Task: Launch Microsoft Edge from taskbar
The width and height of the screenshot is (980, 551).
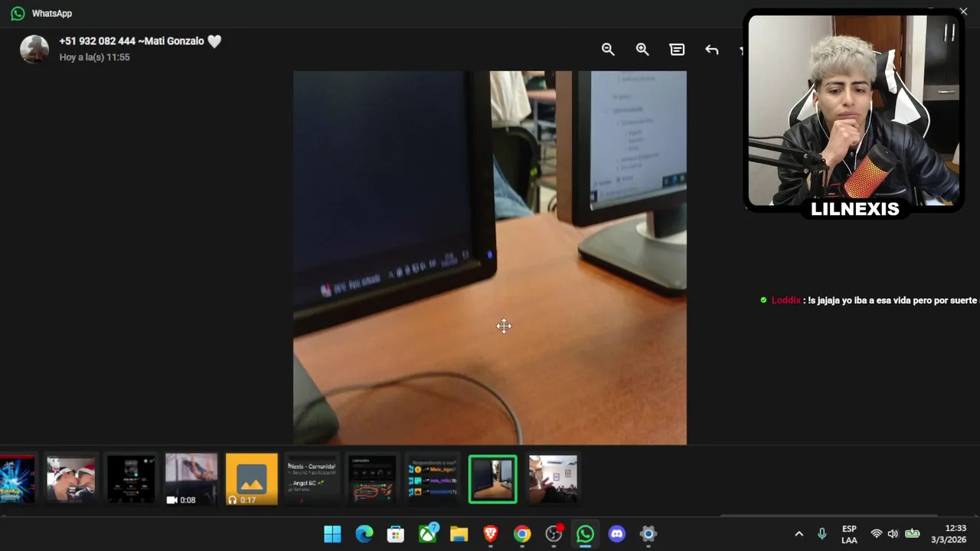Action: [x=364, y=534]
